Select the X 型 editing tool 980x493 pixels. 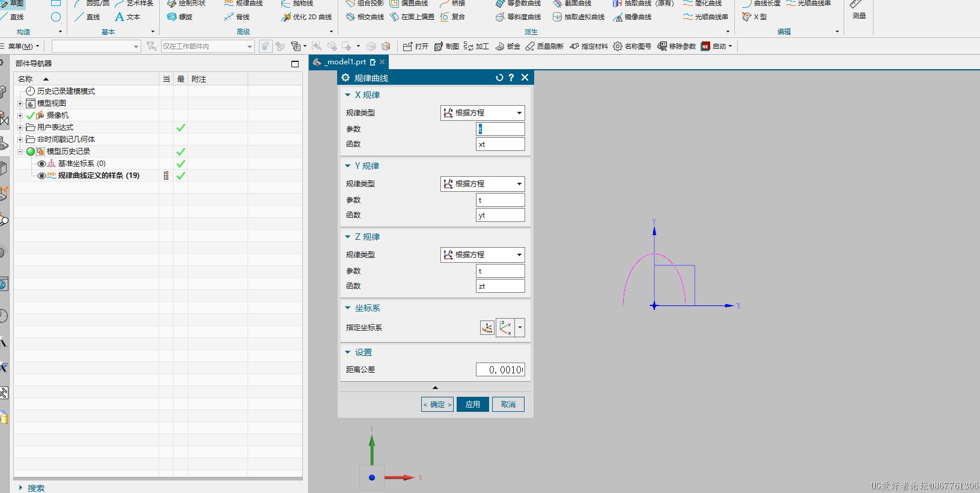pos(755,17)
